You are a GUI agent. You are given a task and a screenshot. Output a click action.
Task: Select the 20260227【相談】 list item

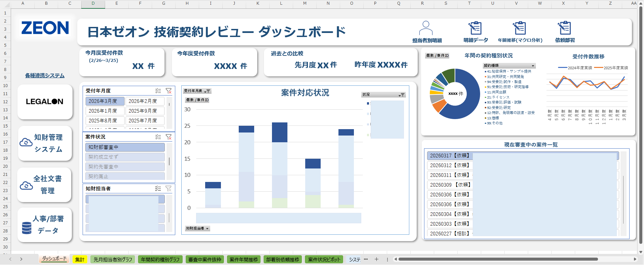coord(523,233)
